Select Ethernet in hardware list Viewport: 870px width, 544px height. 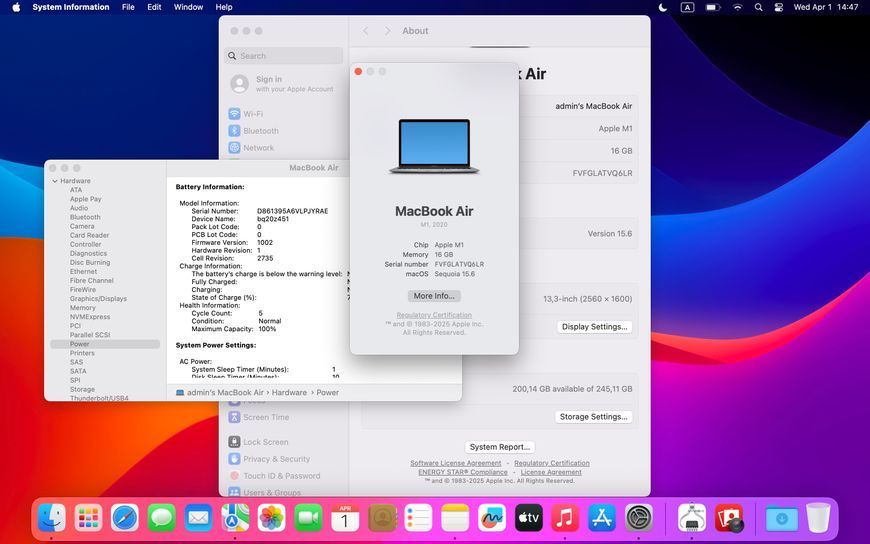pos(83,271)
